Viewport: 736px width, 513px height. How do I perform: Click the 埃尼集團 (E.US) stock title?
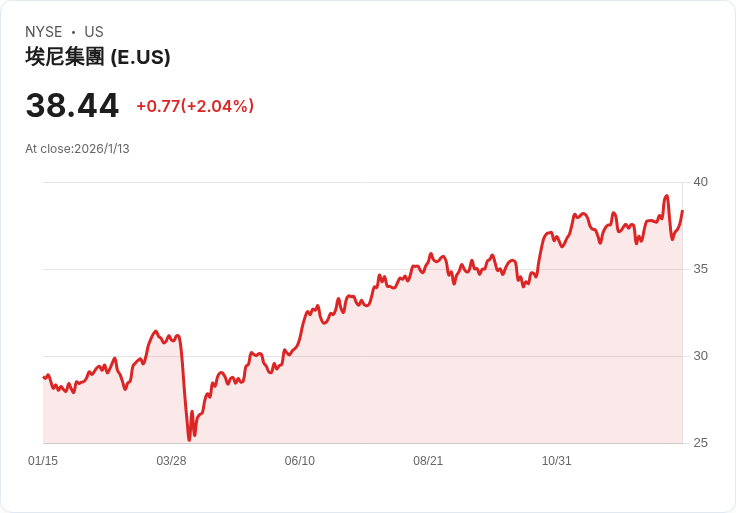pyautogui.click(x=98, y=57)
